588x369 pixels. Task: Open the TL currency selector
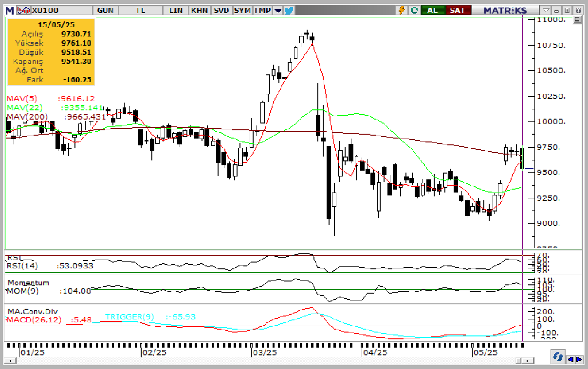tap(140, 10)
